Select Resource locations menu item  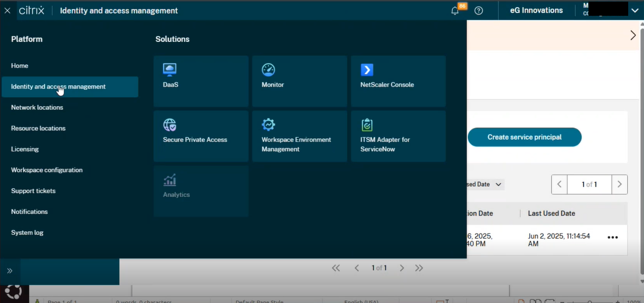tap(38, 128)
